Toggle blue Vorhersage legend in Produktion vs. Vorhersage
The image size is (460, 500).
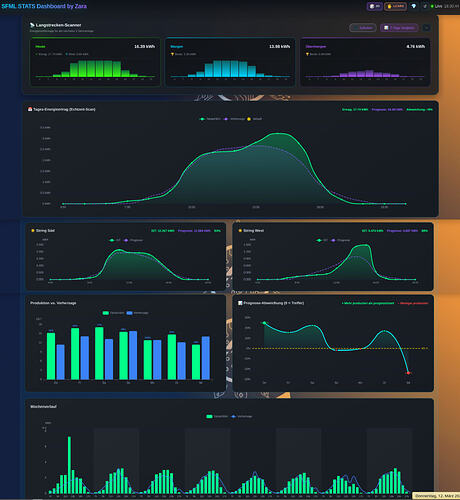pos(137,313)
